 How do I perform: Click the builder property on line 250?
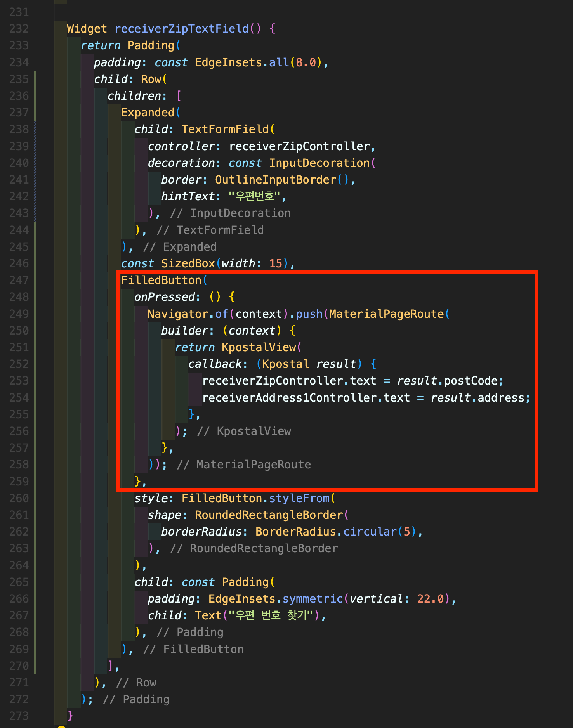coord(185,331)
